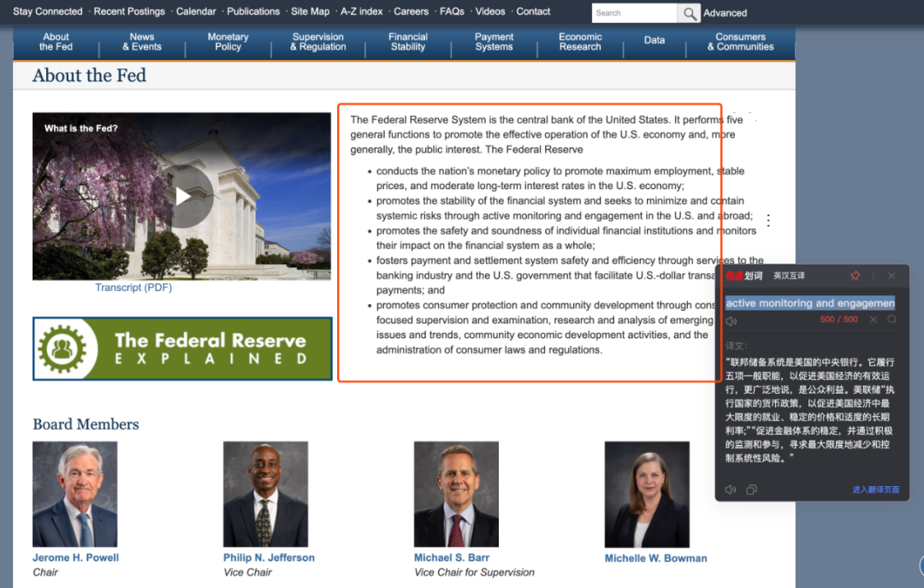Open the Financial Stability menu
Image resolution: width=924 pixels, height=588 pixels.
pos(408,42)
